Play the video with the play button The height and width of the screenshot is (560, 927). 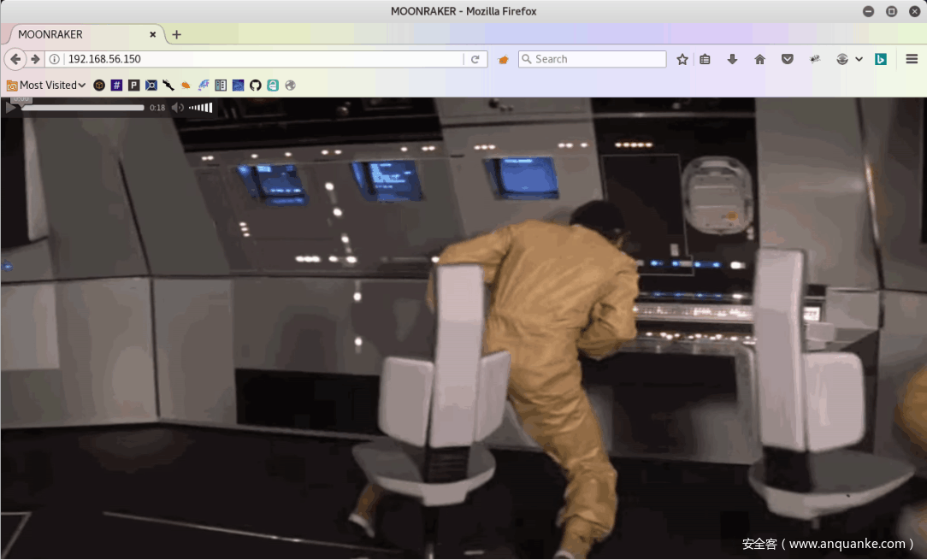[x=11, y=108]
